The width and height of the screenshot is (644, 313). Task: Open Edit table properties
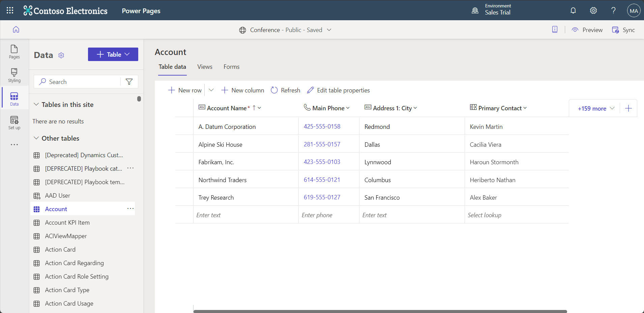[x=339, y=90]
